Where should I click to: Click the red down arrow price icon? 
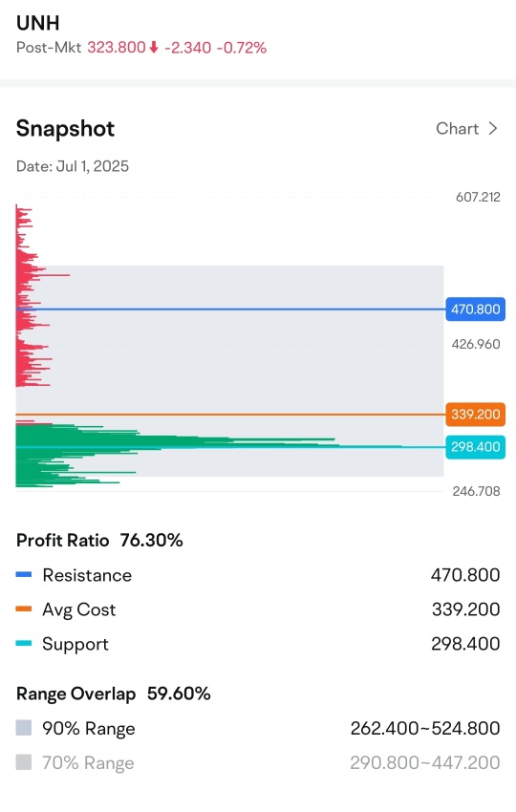click(153, 48)
